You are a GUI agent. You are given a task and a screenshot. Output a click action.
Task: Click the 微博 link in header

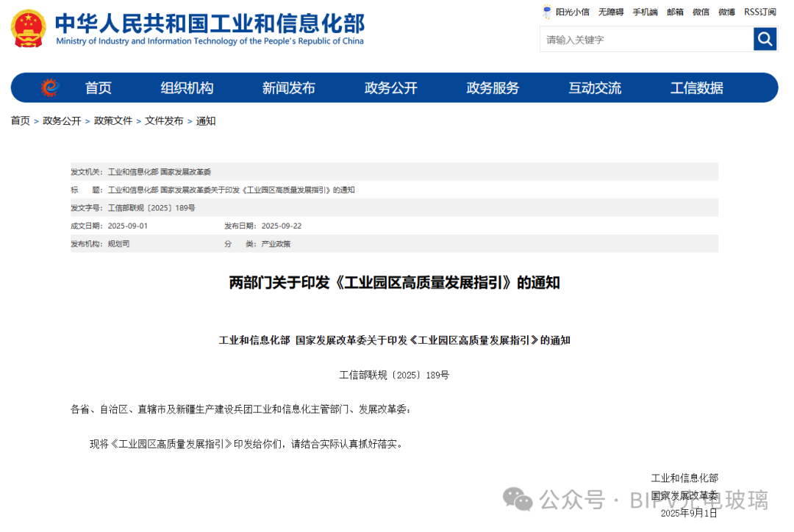[726, 12]
